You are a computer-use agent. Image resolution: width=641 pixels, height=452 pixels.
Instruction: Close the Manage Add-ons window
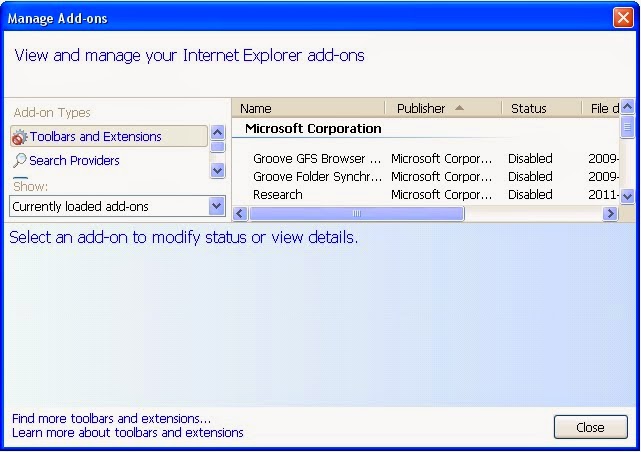point(623,18)
